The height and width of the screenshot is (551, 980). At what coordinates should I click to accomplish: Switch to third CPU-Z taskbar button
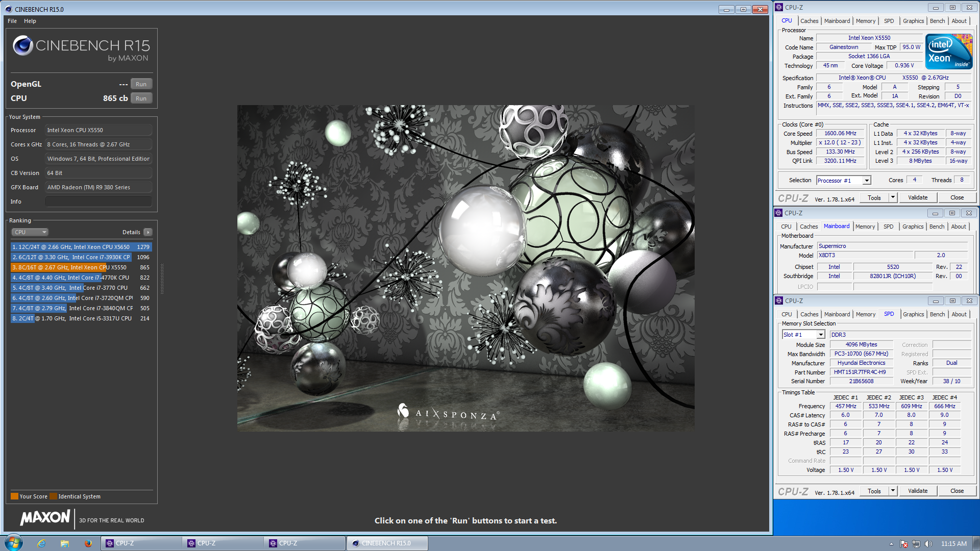(x=305, y=543)
